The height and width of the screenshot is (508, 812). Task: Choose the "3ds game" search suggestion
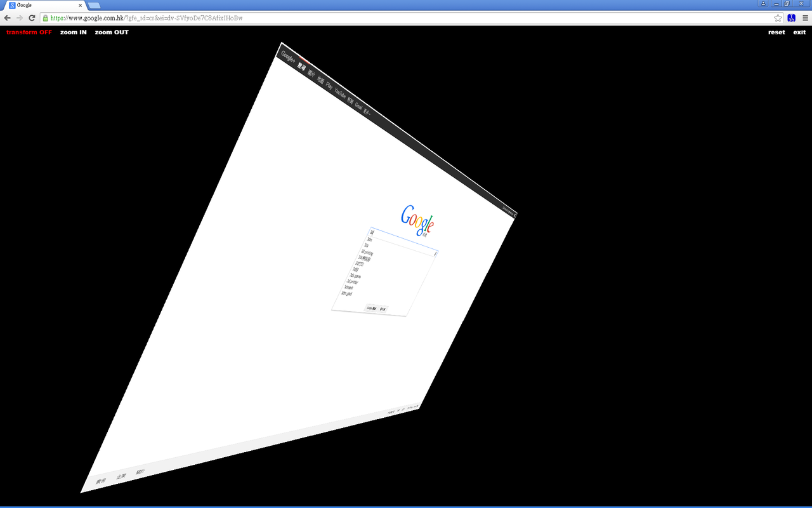pos(355,276)
